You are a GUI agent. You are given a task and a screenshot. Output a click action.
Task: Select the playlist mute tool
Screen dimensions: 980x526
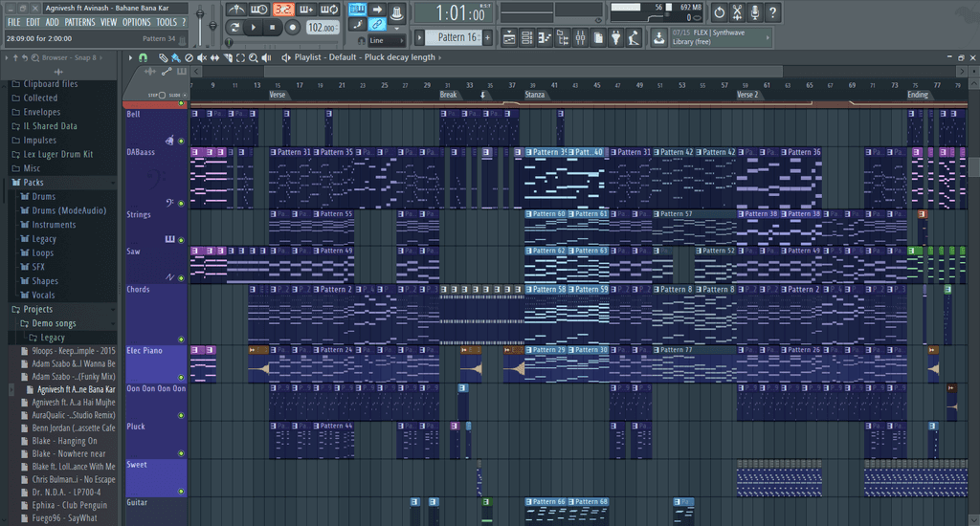(202, 57)
